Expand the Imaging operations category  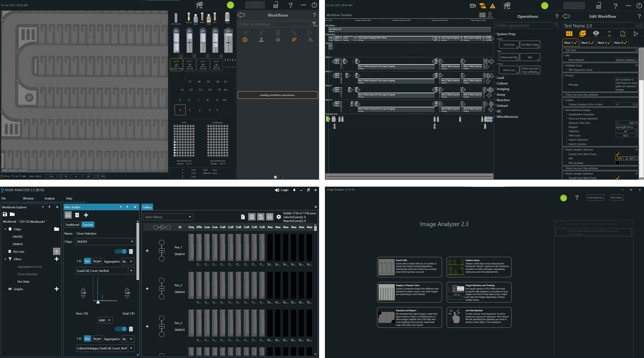click(503, 89)
